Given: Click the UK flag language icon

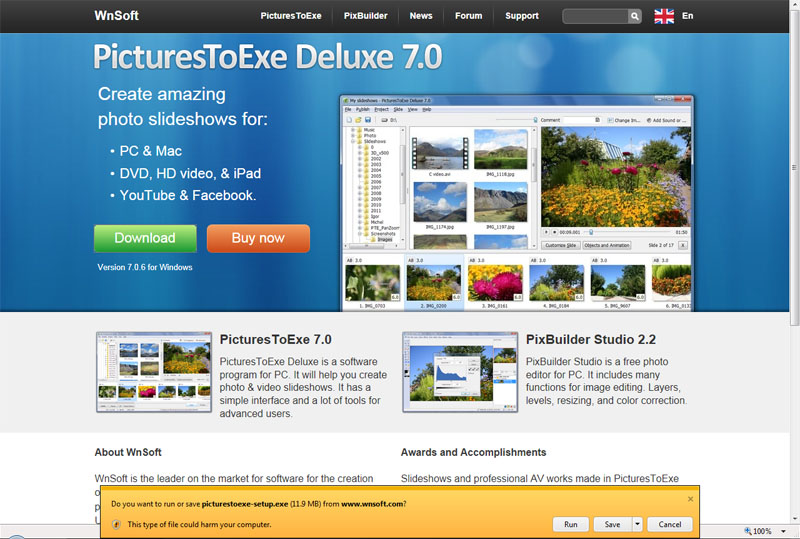Looking at the screenshot, I should pos(664,16).
